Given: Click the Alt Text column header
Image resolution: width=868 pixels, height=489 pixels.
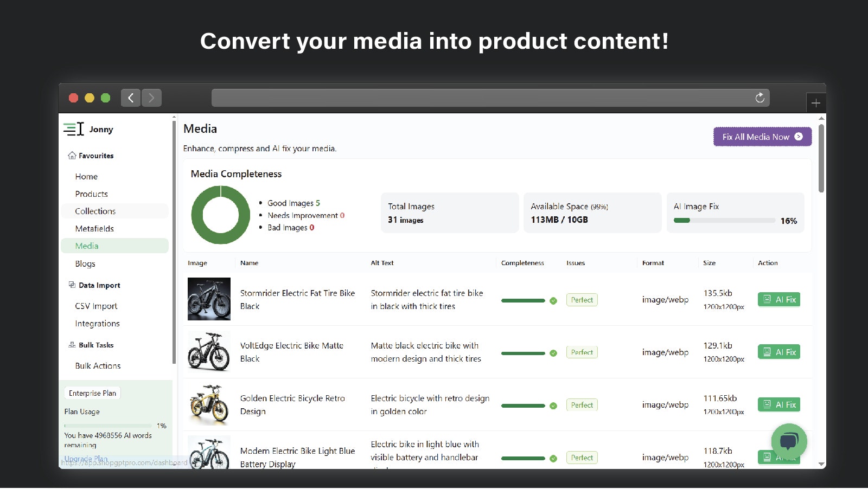Looking at the screenshot, I should click(x=382, y=263).
